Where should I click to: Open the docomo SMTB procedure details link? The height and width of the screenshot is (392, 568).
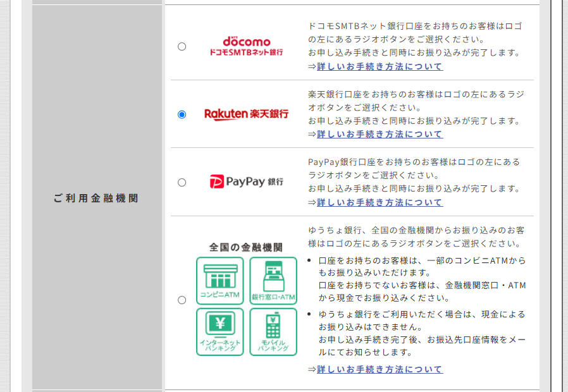380,66
